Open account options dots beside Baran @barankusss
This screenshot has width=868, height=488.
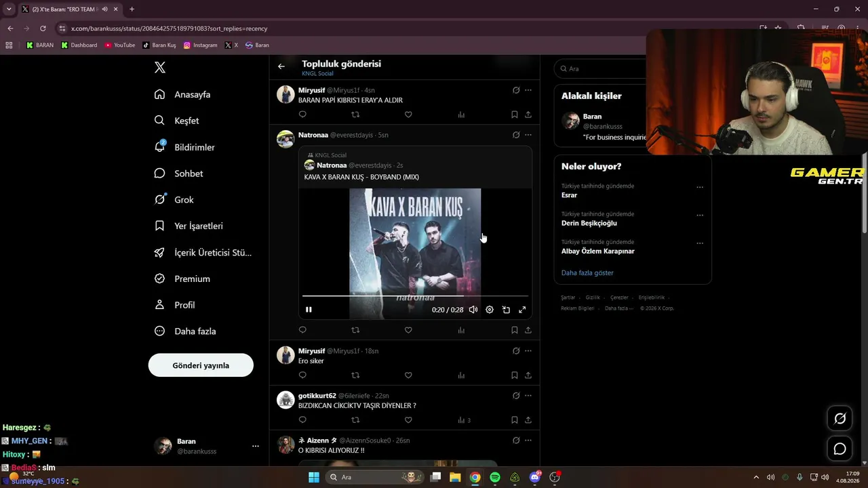pyautogui.click(x=256, y=446)
